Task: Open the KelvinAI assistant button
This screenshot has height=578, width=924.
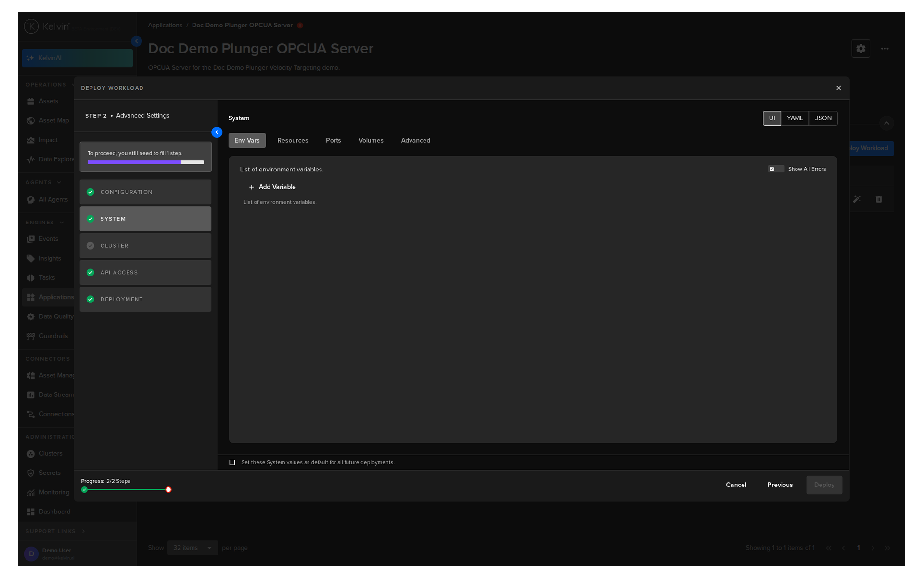Action: pos(77,58)
